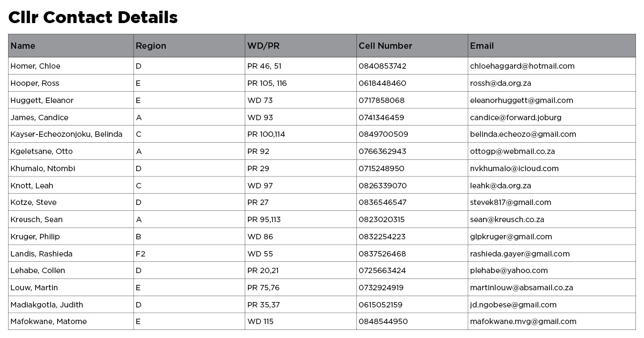Select the Kreusch, Sean name cell

tap(36, 219)
